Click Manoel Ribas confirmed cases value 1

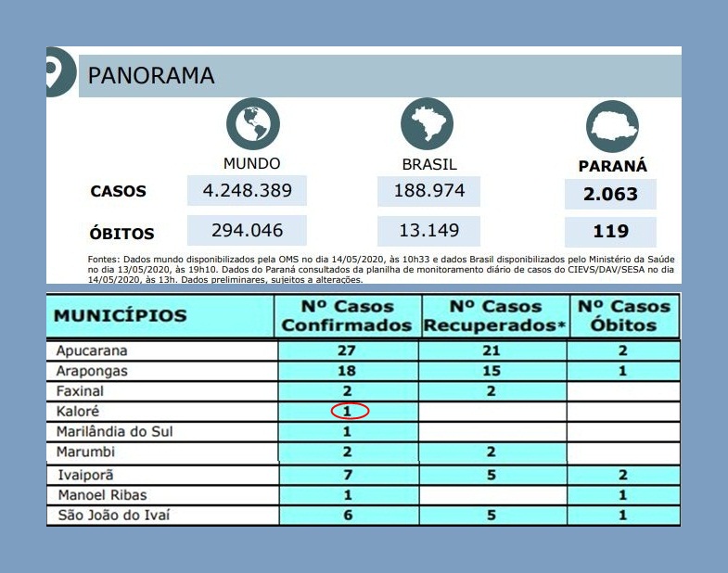pos(348,495)
